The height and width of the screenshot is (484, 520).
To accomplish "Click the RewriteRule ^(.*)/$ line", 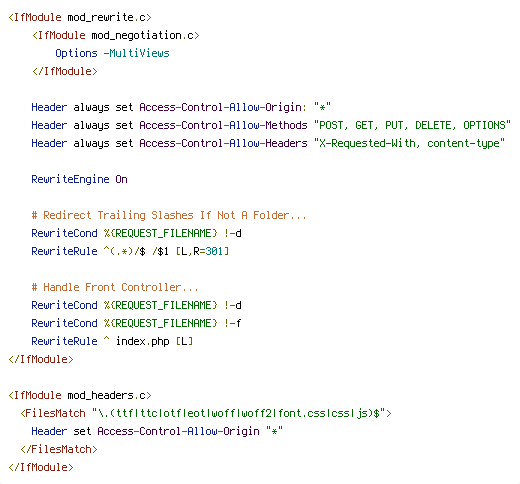I will click(x=130, y=251).
